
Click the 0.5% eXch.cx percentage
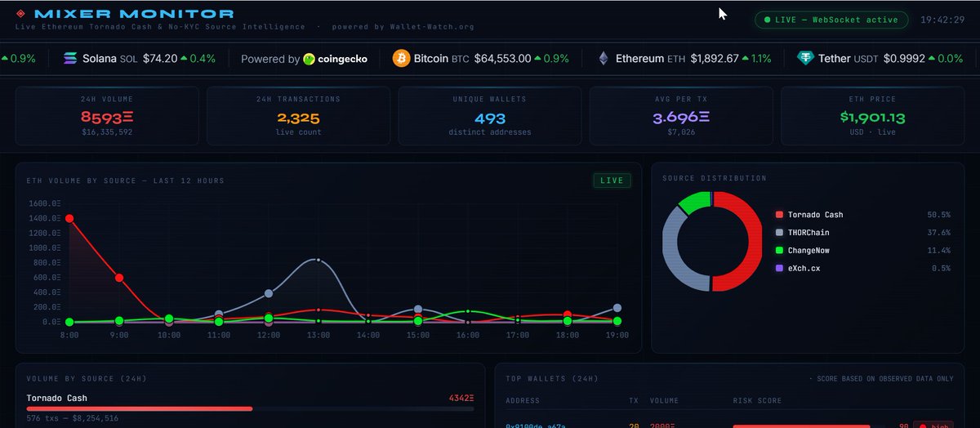[x=942, y=268]
